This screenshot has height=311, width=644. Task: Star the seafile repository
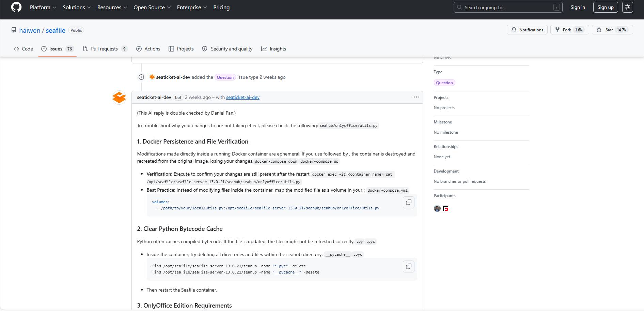click(612, 30)
